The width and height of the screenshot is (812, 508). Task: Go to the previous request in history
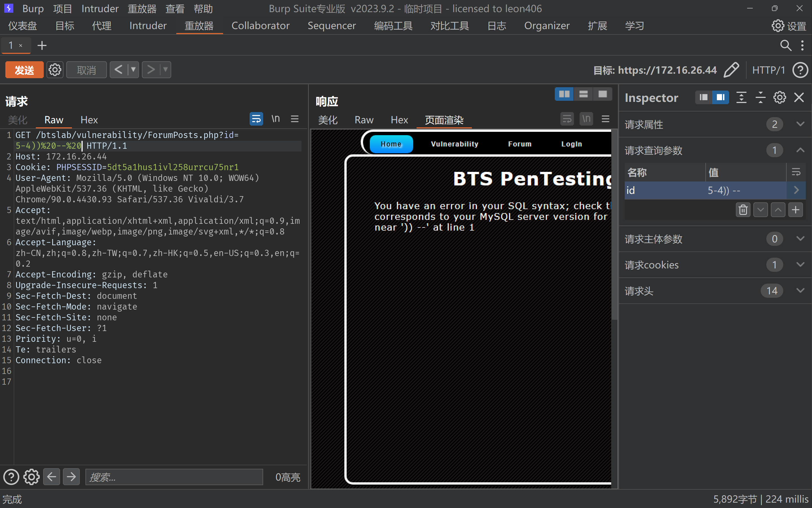[x=118, y=70]
